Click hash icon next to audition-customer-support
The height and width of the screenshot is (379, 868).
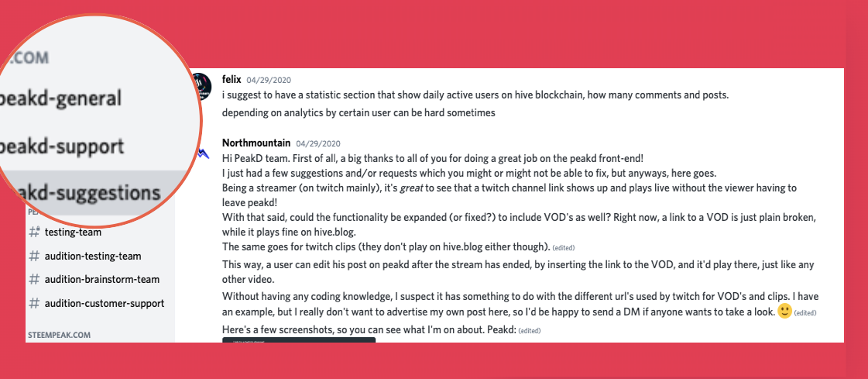pos(34,303)
